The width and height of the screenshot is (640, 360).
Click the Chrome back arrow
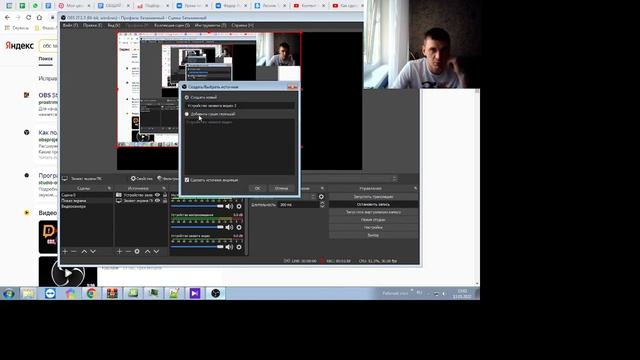7,18
